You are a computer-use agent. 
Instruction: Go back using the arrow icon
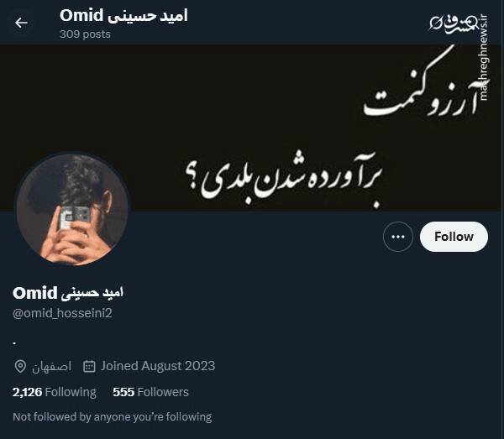pos(21,23)
